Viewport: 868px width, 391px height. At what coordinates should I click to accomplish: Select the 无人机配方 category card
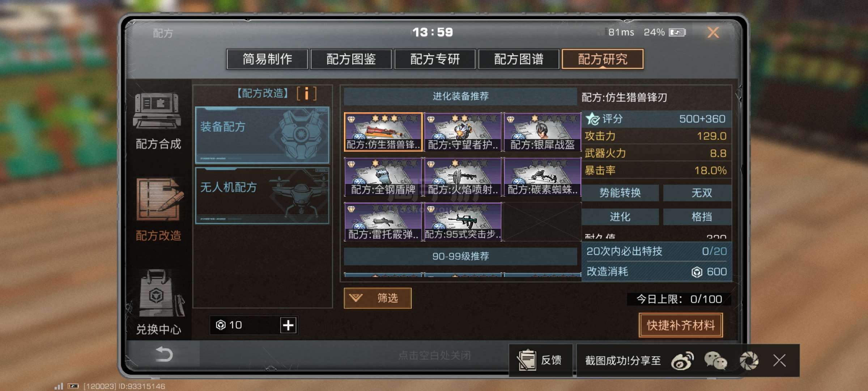point(262,195)
